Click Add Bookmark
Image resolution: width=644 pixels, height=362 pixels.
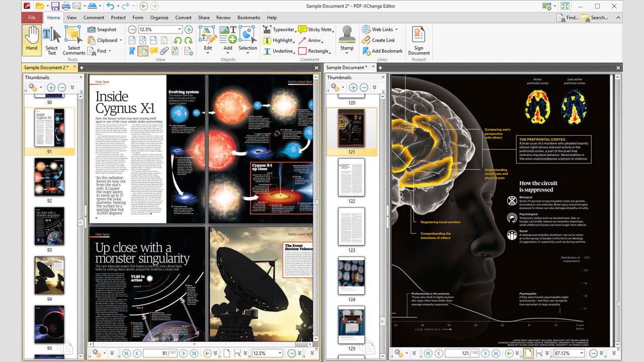pos(383,51)
